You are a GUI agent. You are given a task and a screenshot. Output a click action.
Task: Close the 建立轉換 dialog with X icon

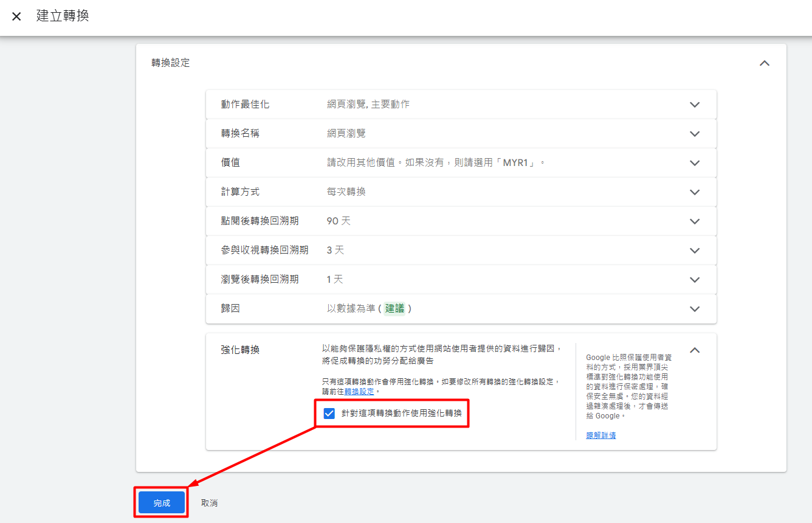pyautogui.click(x=16, y=16)
